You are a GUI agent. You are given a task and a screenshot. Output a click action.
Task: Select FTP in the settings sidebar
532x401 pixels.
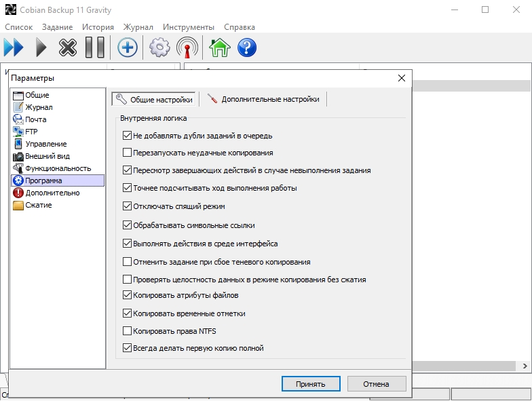[58, 132]
